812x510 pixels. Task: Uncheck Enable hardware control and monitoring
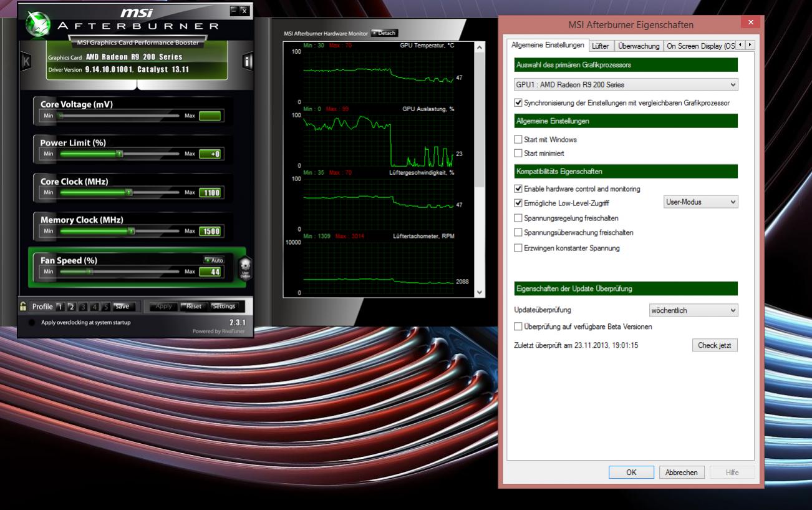point(518,189)
